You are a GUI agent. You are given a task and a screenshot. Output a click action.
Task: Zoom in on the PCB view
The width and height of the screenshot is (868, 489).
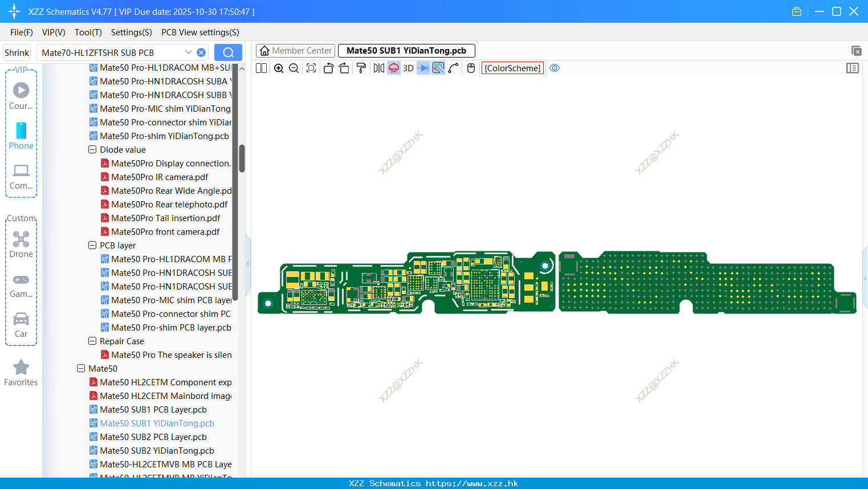coord(279,68)
